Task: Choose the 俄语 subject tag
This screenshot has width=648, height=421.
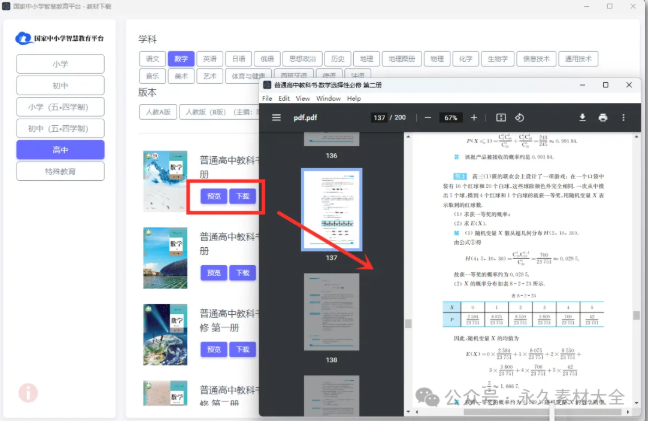Action: [267, 59]
